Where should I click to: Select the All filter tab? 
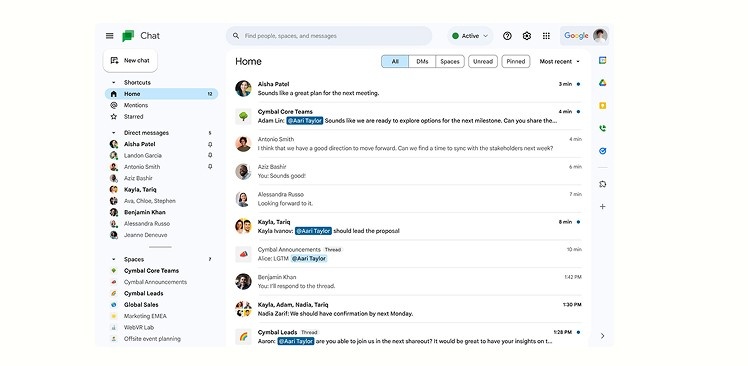point(395,62)
